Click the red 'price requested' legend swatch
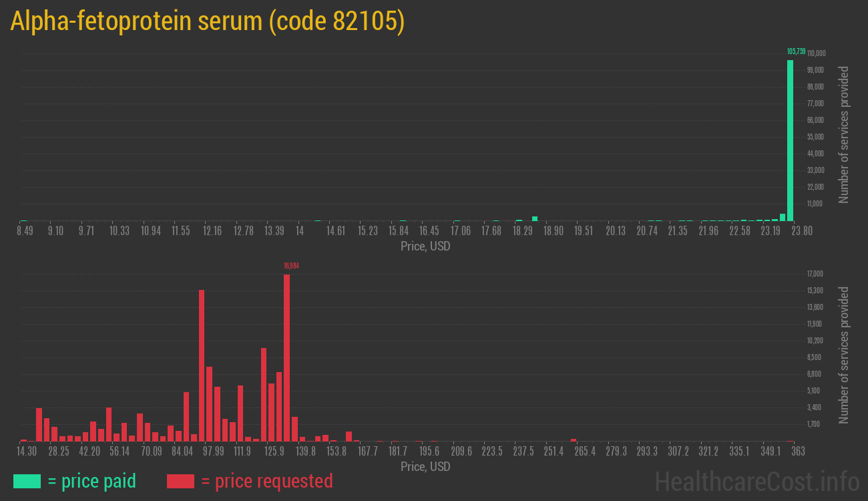This screenshot has height=501, width=868. pyautogui.click(x=180, y=481)
